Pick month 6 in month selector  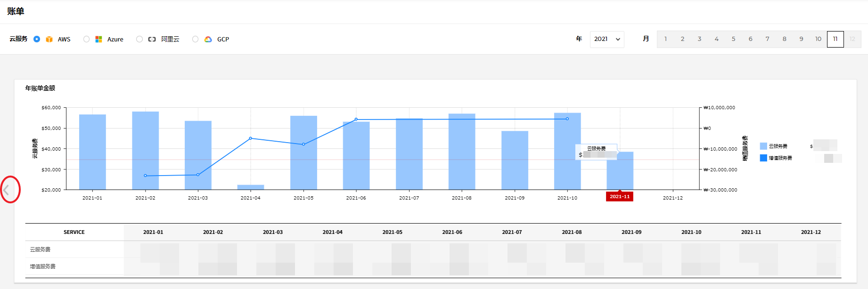click(750, 39)
